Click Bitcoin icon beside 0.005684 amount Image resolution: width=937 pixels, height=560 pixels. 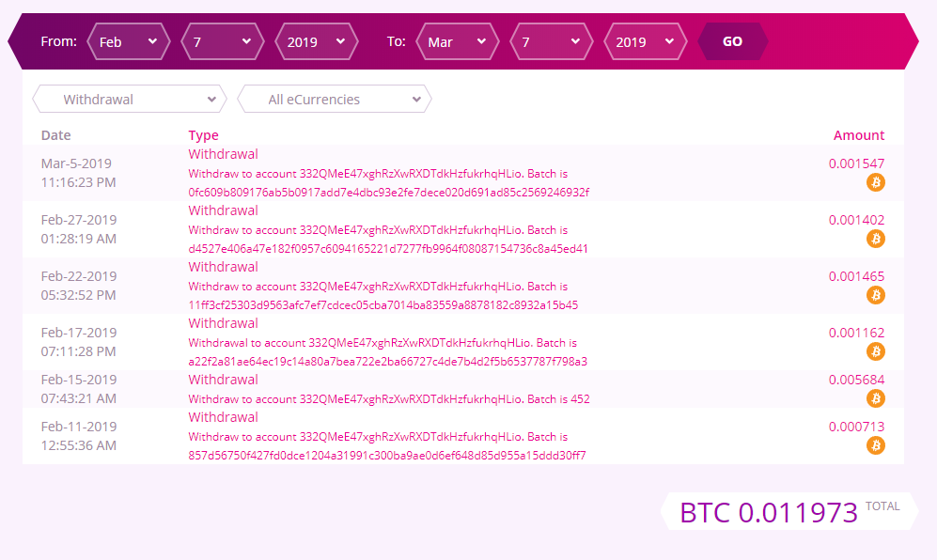(x=875, y=398)
